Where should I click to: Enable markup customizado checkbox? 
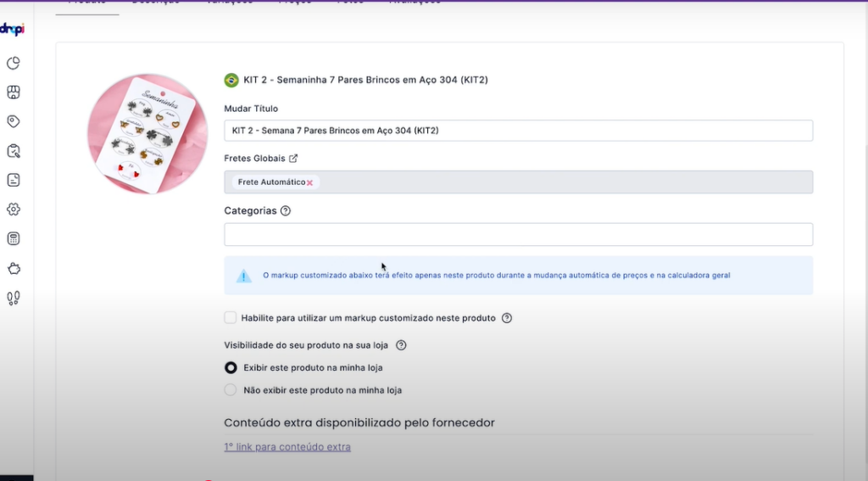point(231,317)
